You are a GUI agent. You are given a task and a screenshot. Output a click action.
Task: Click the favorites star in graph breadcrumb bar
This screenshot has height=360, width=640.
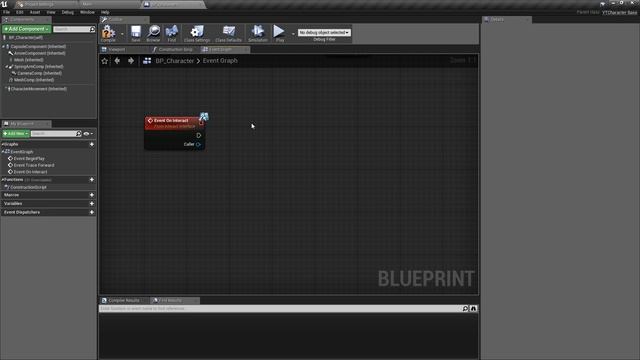(105, 61)
